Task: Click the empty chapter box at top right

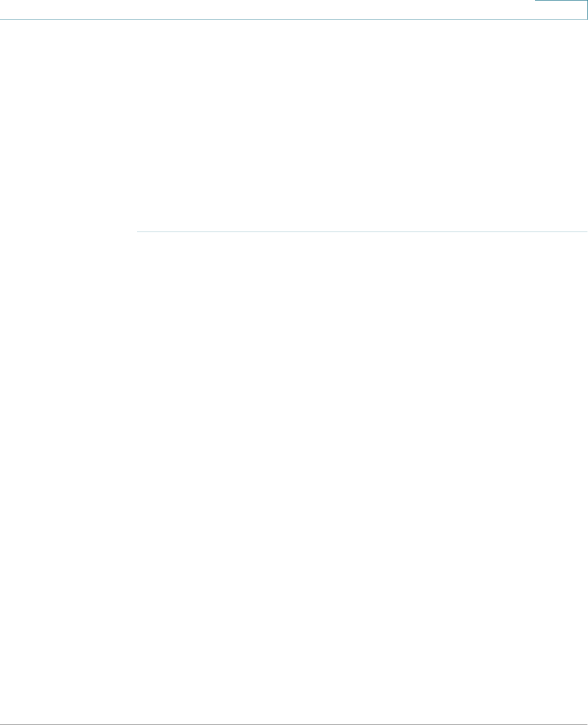Action: click(561, 10)
